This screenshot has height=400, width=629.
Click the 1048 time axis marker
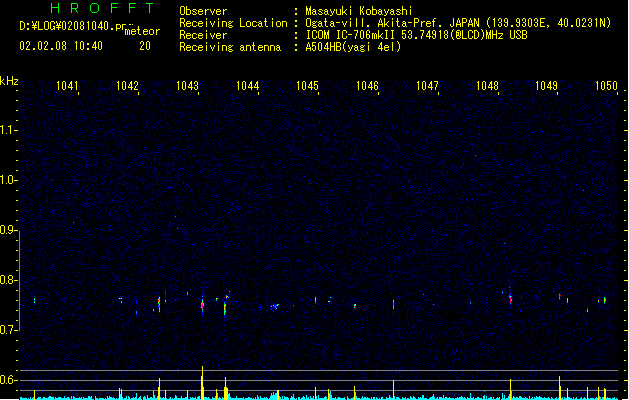pos(487,85)
